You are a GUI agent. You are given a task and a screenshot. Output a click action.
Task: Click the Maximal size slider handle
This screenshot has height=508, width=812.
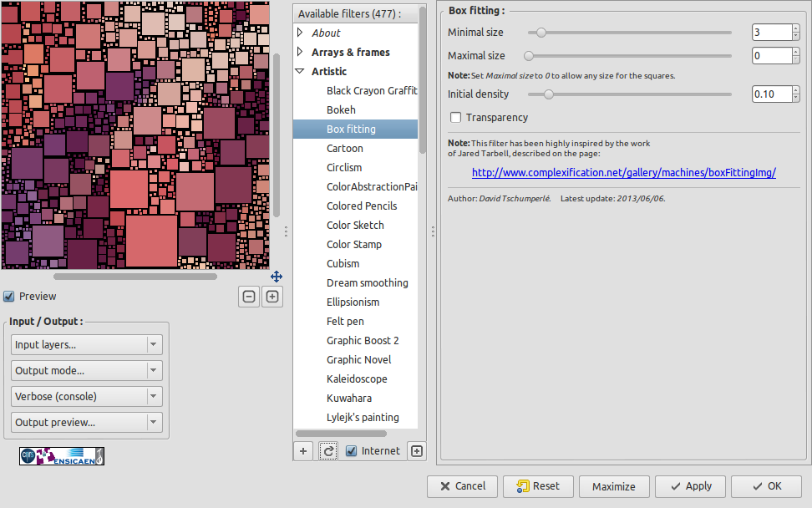coord(529,55)
